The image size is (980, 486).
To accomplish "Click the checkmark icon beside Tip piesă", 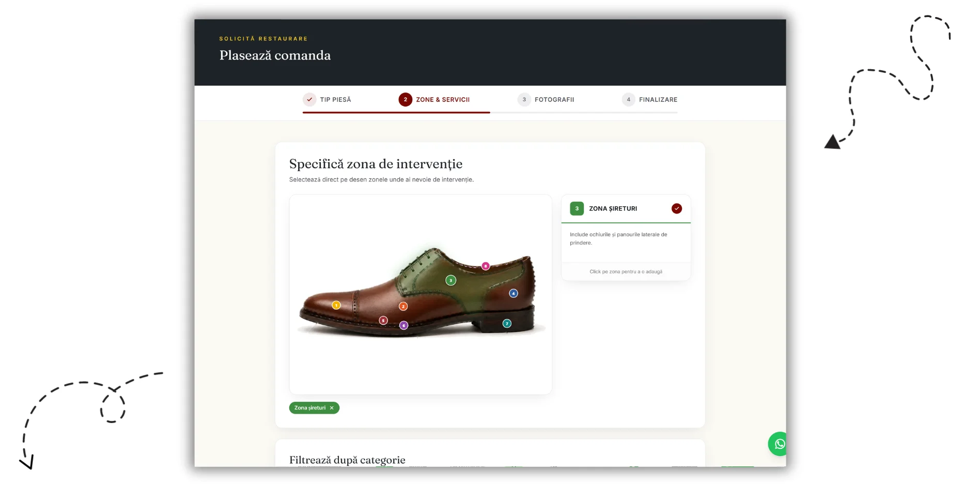I will 309,99.
